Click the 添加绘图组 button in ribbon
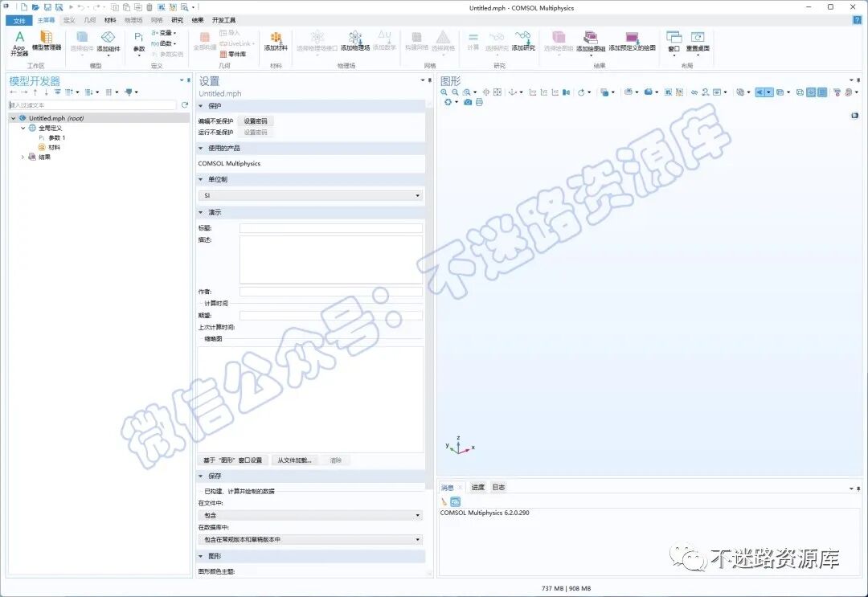 (591, 43)
